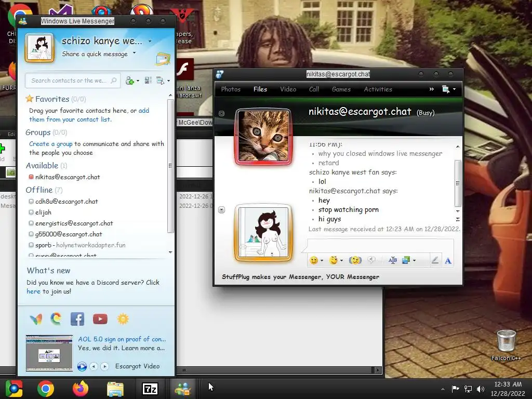Play the Escargot Video feed

pos(82,366)
